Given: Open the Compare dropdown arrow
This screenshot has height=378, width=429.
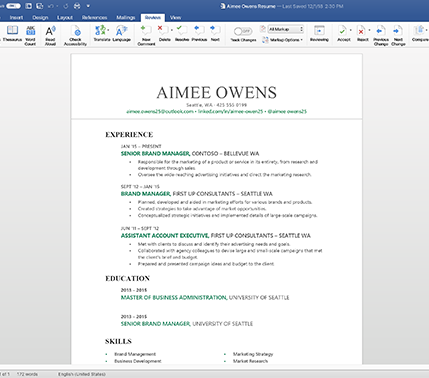Looking at the screenshot, I should [x=427, y=30].
